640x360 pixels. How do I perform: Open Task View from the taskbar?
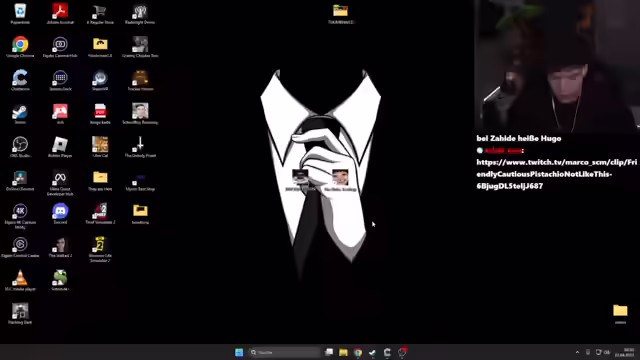click(329, 352)
